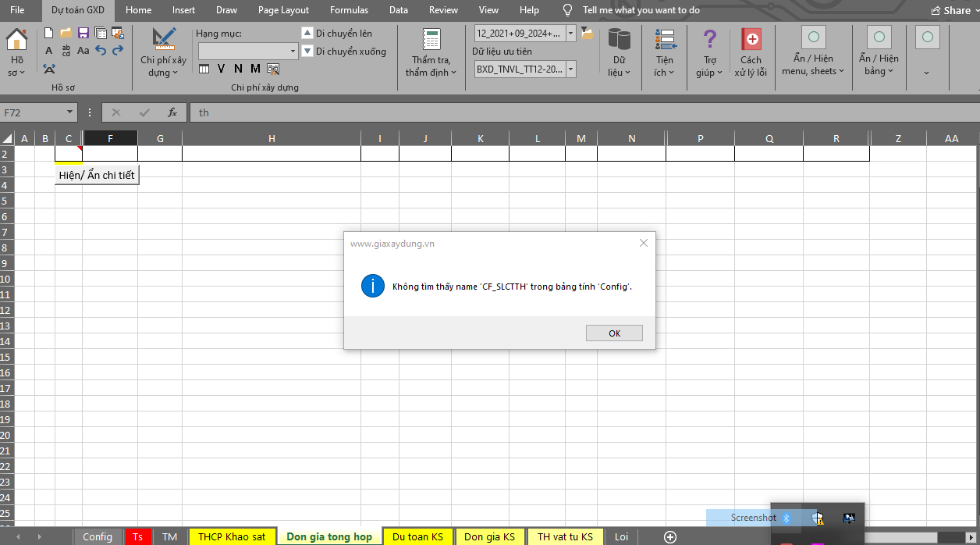Select the THCP Khao sat sheet tab
The height and width of the screenshot is (545, 980).
232,536
